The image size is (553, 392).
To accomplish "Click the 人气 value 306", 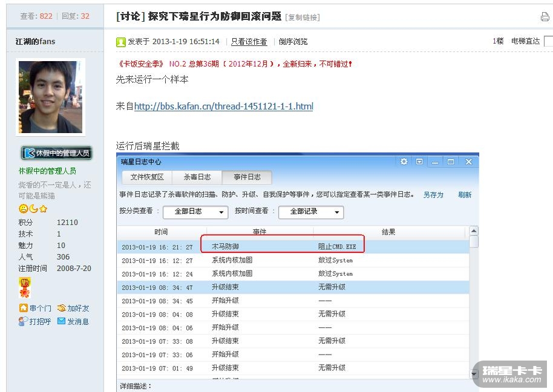I will click(x=63, y=256).
